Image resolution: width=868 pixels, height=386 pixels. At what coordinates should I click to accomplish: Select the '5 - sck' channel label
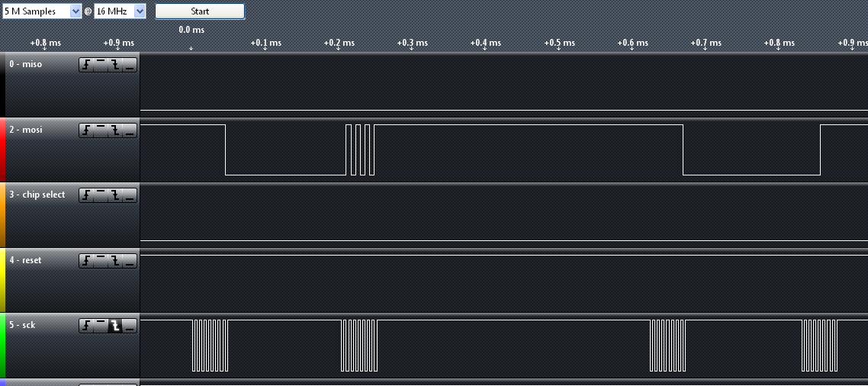[22, 324]
